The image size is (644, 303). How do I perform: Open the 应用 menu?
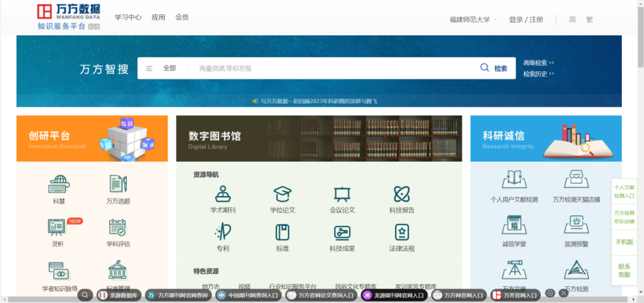[158, 17]
